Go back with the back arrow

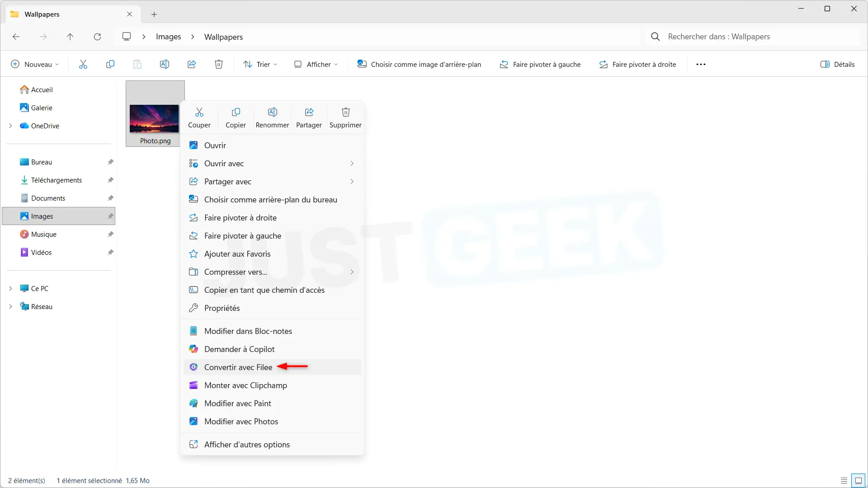click(x=16, y=37)
